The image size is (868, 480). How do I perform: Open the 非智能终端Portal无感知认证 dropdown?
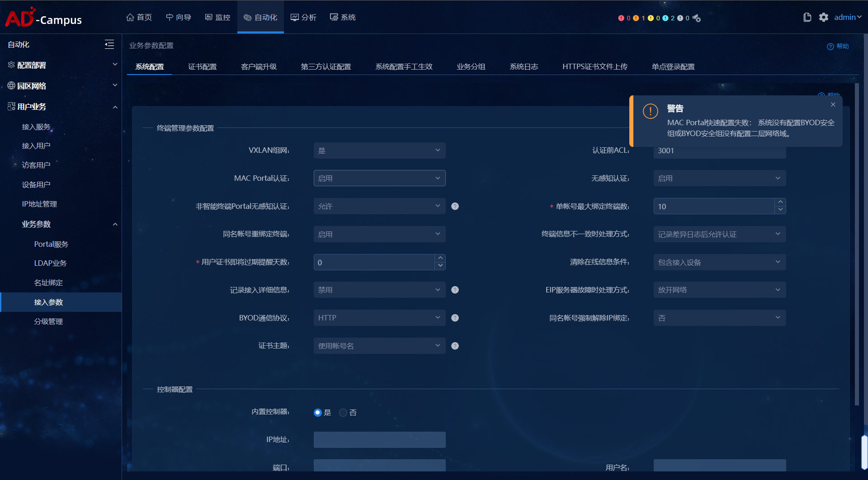(380, 206)
